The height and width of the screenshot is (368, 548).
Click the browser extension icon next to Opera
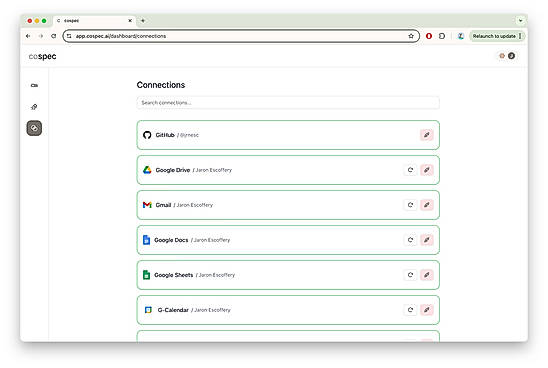tap(442, 36)
